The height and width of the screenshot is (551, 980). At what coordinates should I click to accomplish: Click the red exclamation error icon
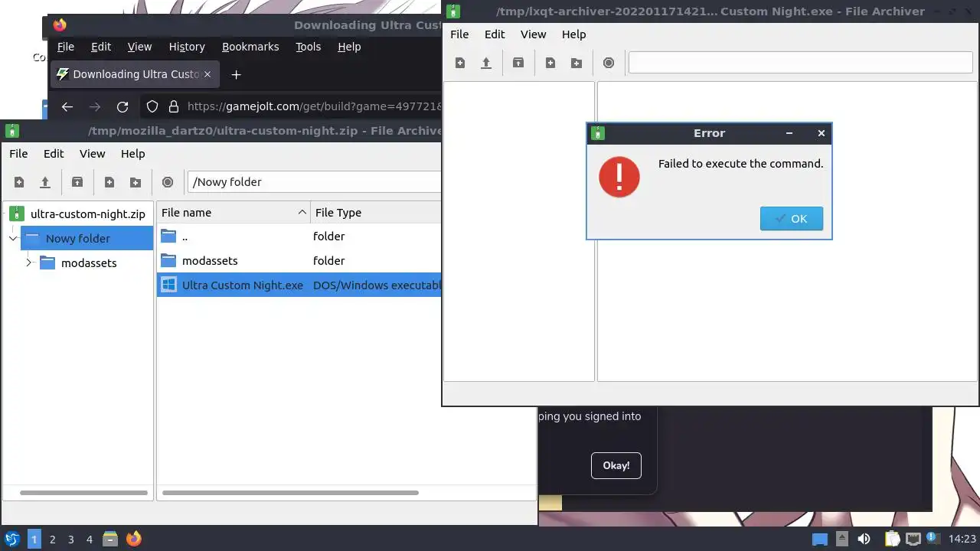click(x=619, y=178)
